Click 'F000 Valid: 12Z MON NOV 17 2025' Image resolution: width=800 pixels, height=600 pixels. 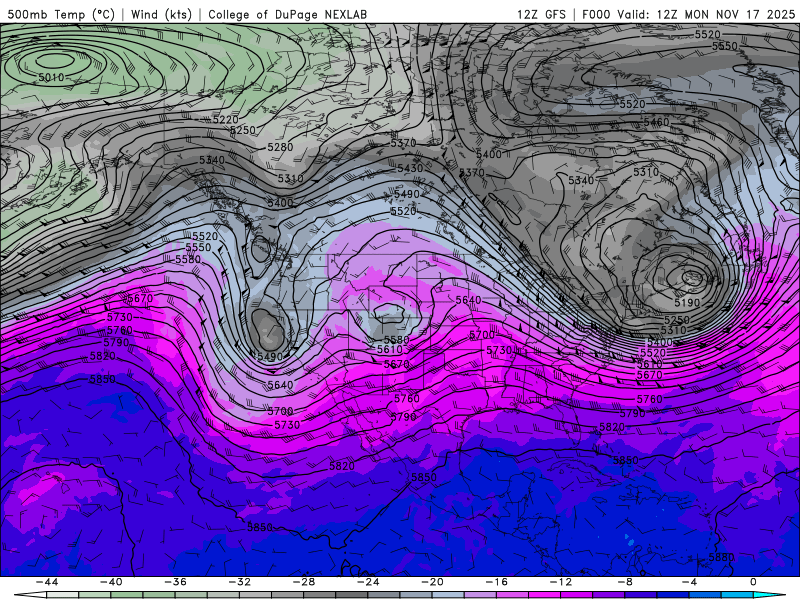point(688,14)
